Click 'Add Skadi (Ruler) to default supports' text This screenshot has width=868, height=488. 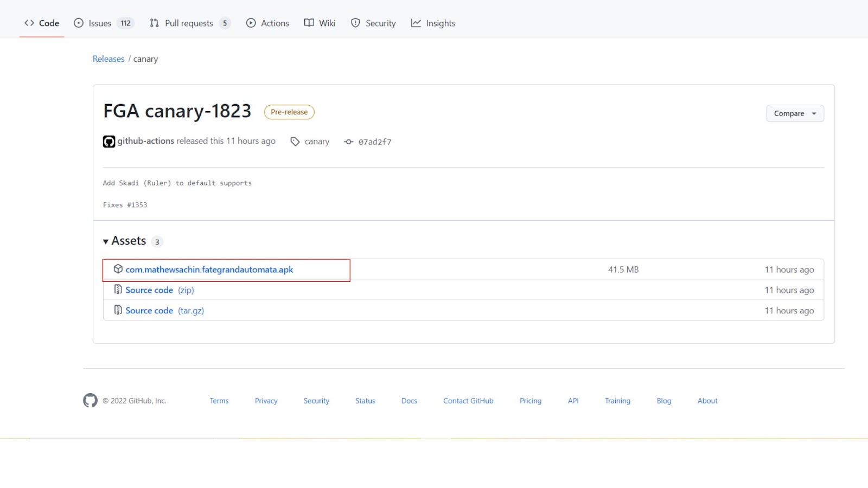click(177, 183)
